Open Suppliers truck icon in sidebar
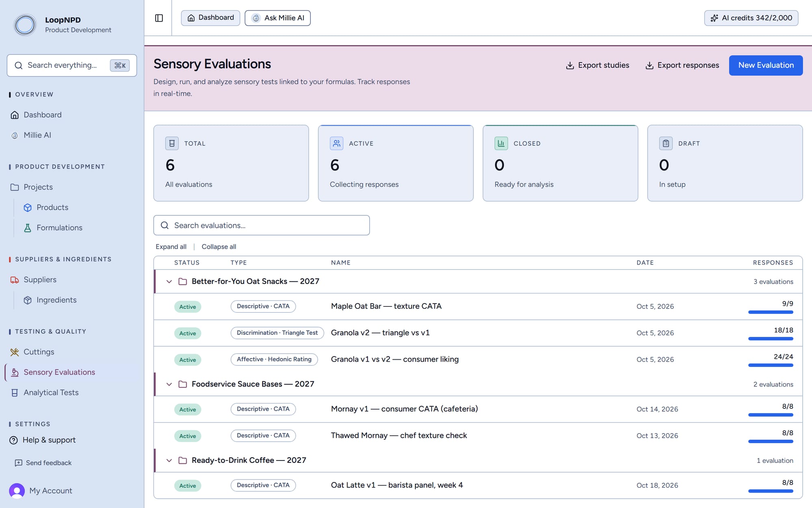Image resolution: width=812 pixels, height=508 pixels. (15, 280)
